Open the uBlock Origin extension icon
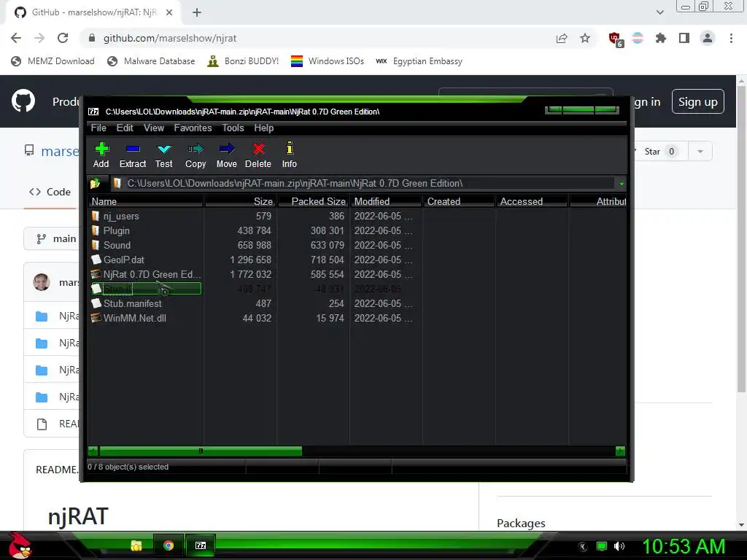This screenshot has height=560, width=747. tap(615, 39)
